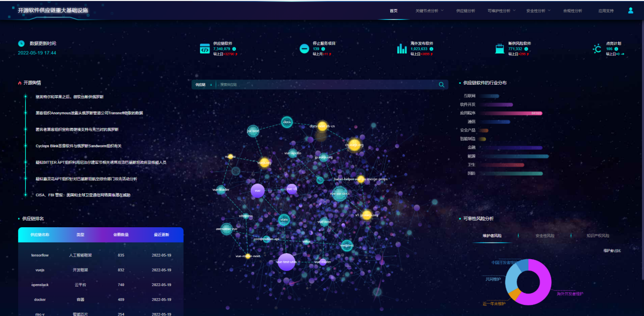This screenshot has width=644, height=316.
Task: Click the 2022-05-19 17:44 update timestamp
Action: pyautogui.click(x=37, y=53)
